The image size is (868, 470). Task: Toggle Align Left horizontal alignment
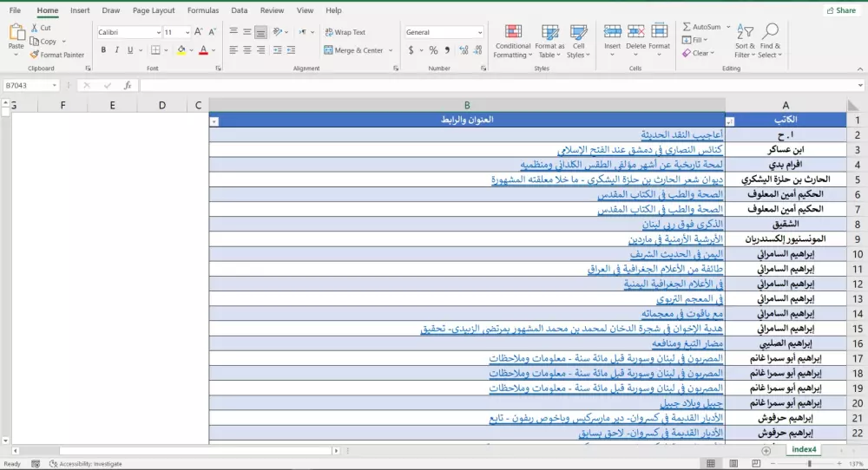click(x=233, y=50)
